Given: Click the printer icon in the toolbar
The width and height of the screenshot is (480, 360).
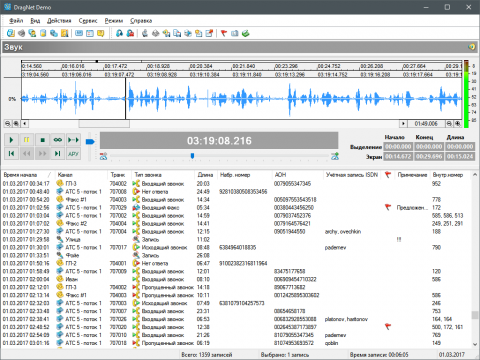Looking at the screenshot, I should (21, 33).
